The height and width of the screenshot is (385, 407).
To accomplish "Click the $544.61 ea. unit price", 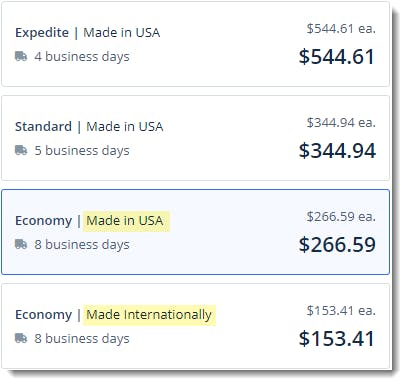I will (341, 29).
